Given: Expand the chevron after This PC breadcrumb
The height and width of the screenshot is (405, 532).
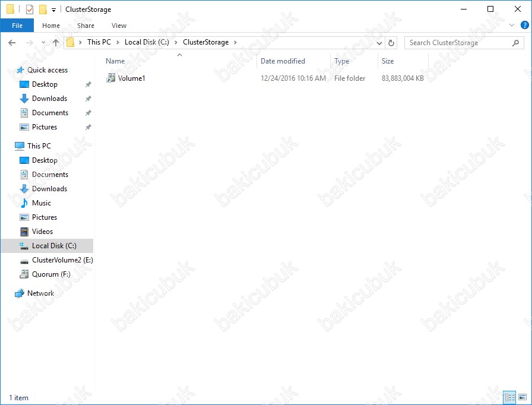Looking at the screenshot, I should click(x=118, y=42).
